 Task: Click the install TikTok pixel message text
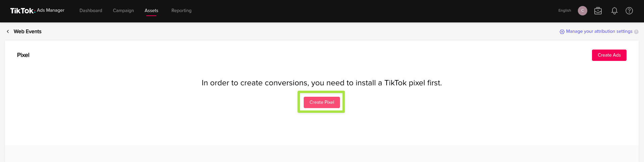coord(321,83)
